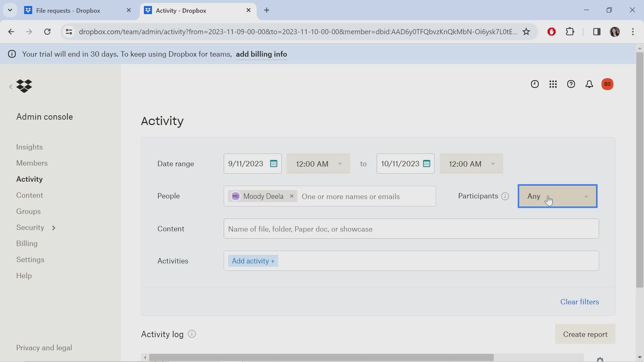Click the Admin console heading
Image resolution: width=644 pixels, height=362 pixels.
[45, 117]
